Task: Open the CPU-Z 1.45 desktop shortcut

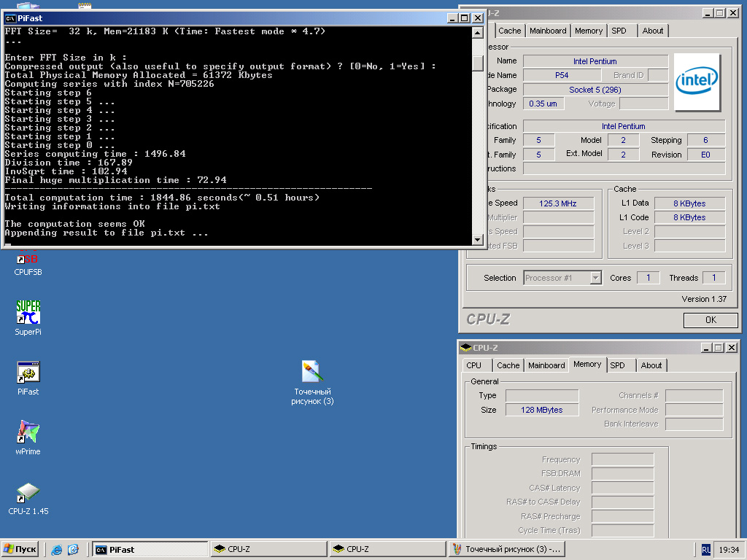Action: click(28, 499)
